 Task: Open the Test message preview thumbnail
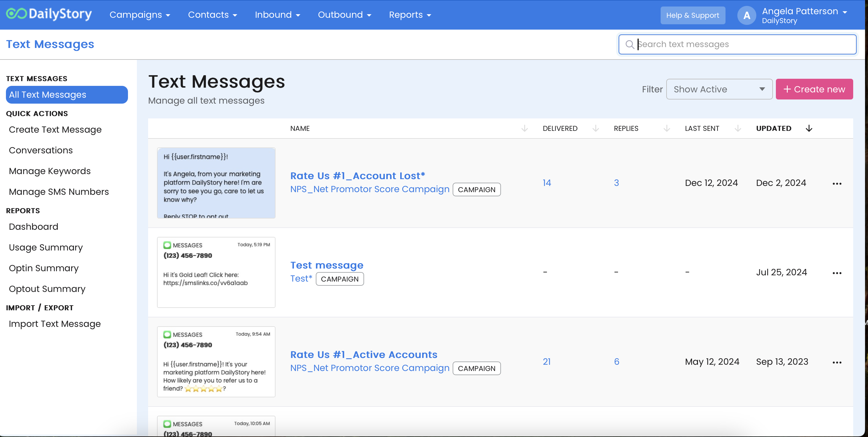tap(216, 272)
